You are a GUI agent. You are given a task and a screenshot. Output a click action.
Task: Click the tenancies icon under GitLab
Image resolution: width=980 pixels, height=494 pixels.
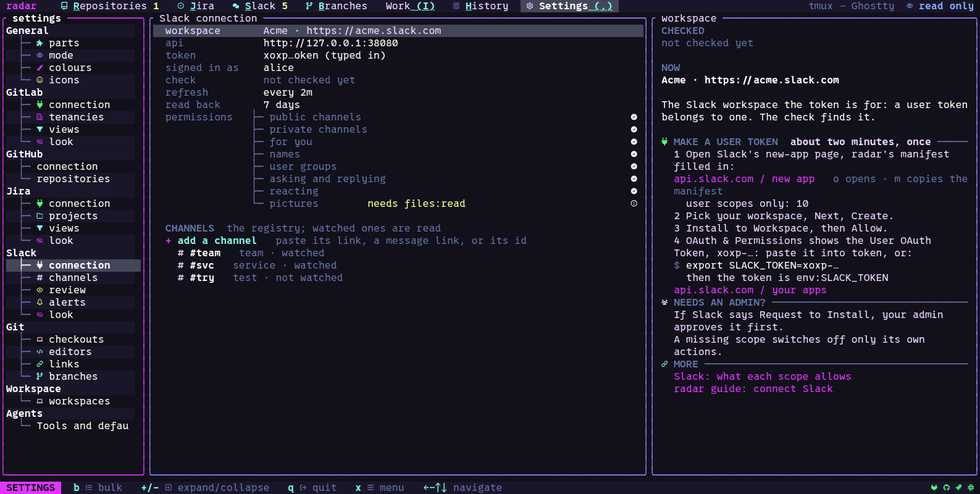(x=40, y=117)
